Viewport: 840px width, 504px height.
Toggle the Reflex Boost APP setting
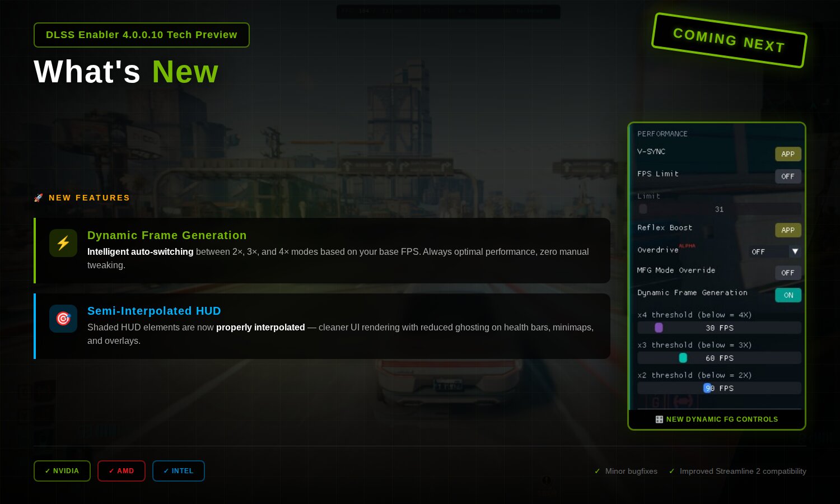tap(787, 230)
